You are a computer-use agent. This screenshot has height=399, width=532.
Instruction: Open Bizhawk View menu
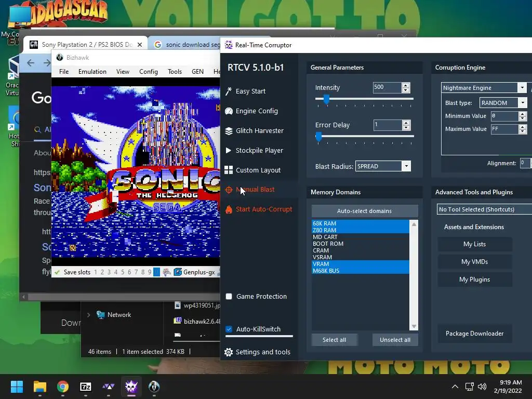pos(123,72)
